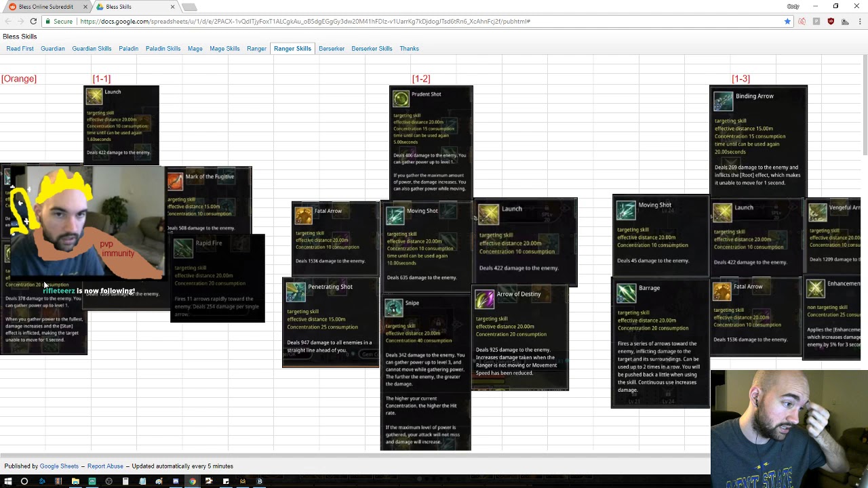Click the Binding Arrow skill description card

pyautogui.click(x=758, y=141)
